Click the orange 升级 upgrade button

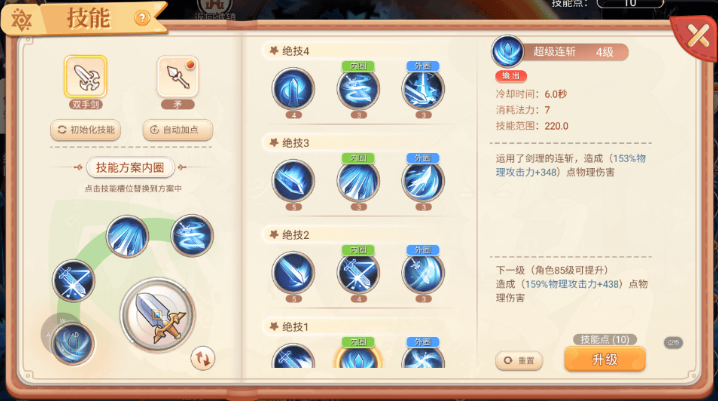[605, 359]
